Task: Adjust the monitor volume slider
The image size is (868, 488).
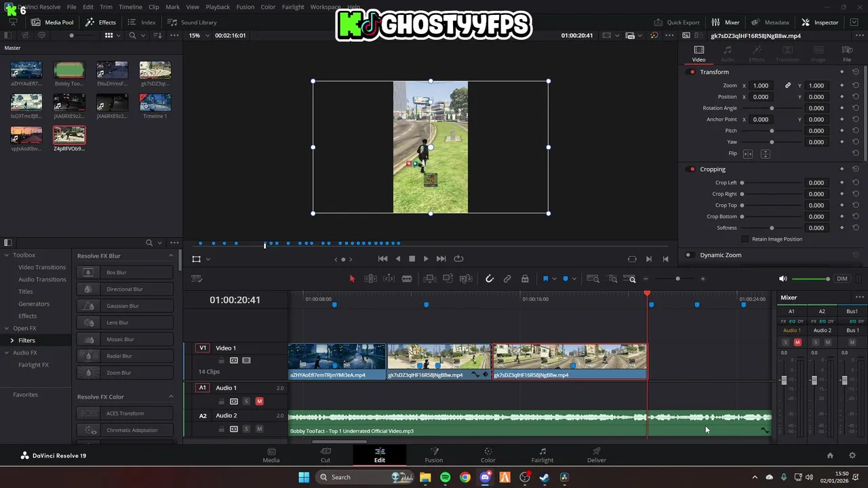Action: pyautogui.click(x=810, y=279)
